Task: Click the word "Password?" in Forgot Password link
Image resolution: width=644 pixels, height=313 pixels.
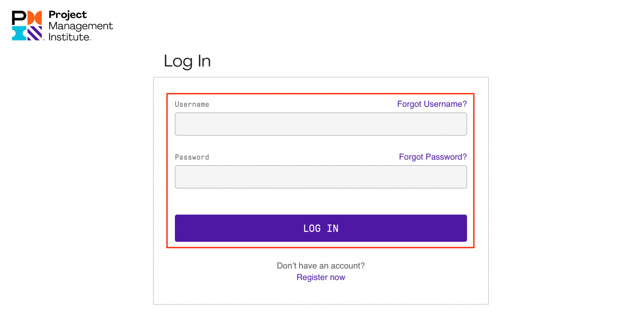Action: [446, 157]
